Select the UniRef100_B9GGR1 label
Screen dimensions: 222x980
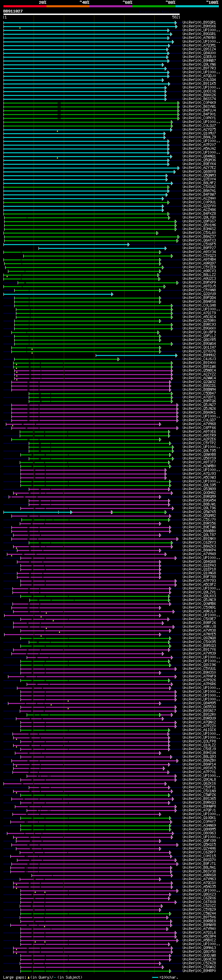[199, 34]
